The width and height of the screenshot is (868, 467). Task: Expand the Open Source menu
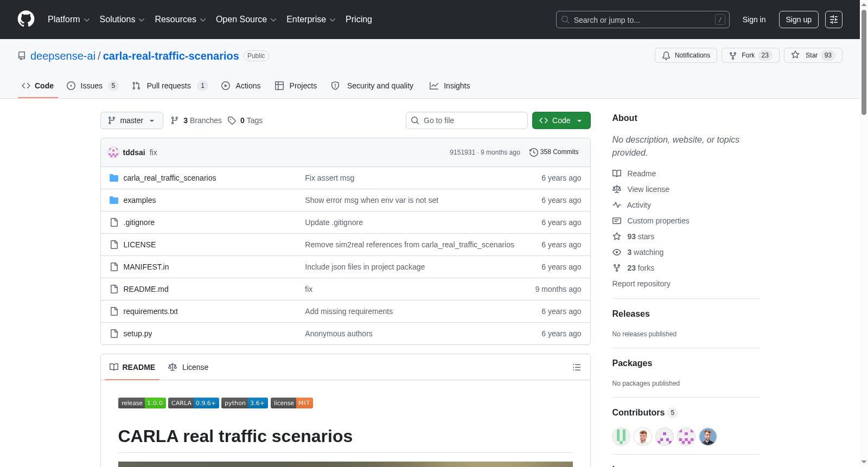point(246,20)
